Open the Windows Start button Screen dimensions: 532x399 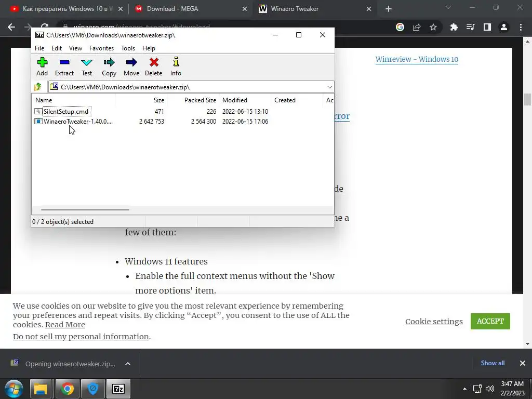(14, 389)
